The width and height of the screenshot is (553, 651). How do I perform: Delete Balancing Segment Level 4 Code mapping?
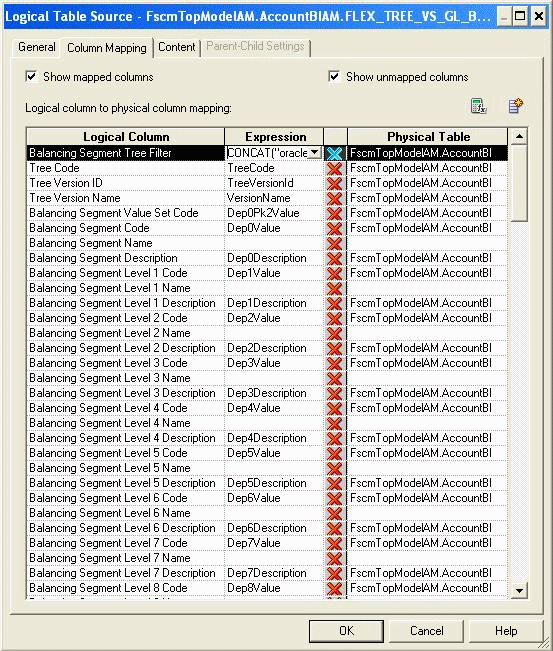[x=335, y=408]
